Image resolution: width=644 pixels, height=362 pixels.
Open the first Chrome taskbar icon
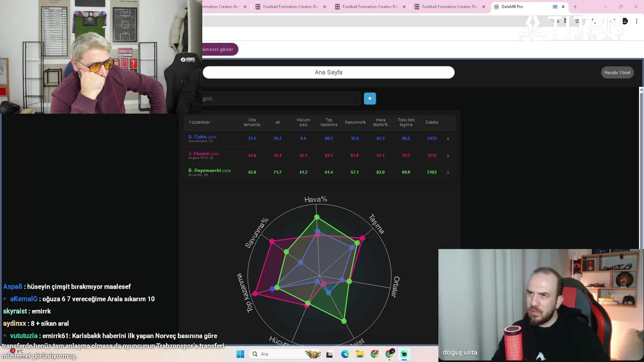pyautogui.click(x=374, y=354)
